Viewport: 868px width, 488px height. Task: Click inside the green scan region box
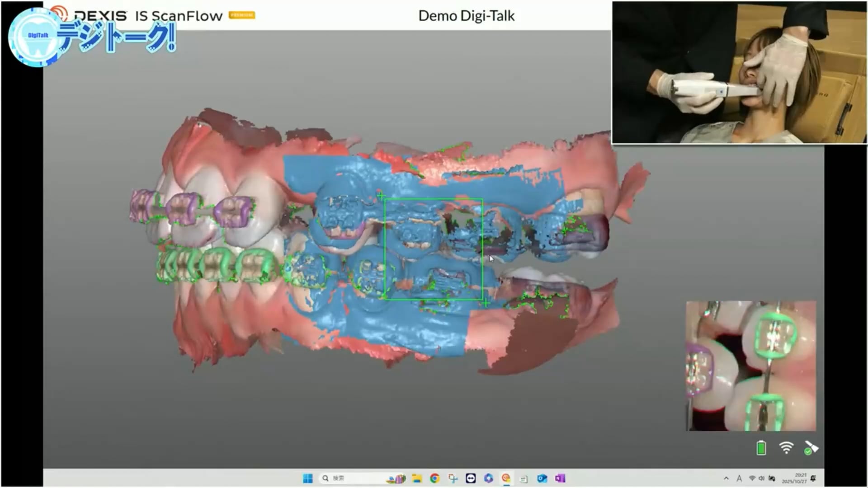click(x=433, y=249)
